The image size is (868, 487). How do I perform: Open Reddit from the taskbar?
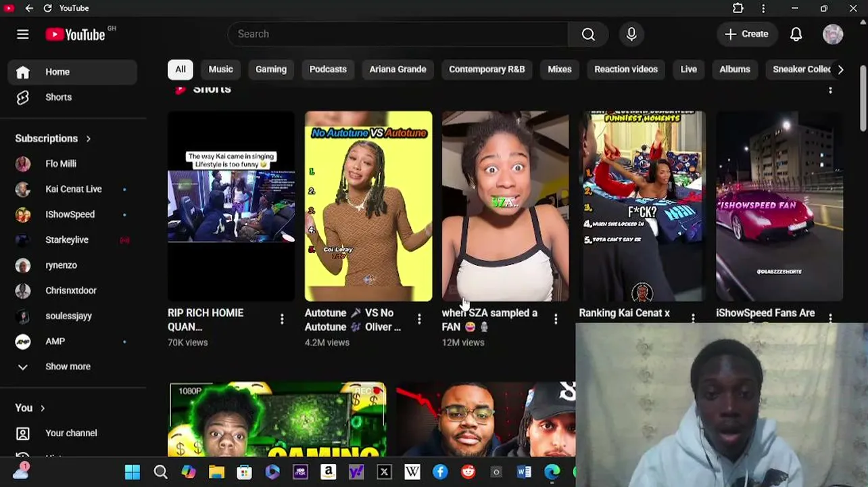[468, 472]
